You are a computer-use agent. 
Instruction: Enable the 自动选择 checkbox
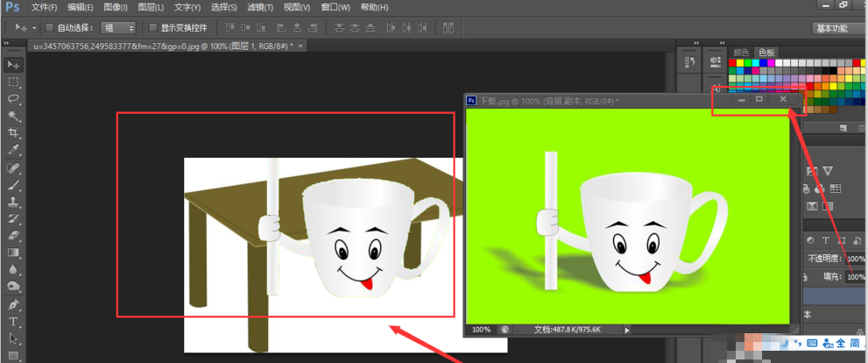[x=49, y=28]
